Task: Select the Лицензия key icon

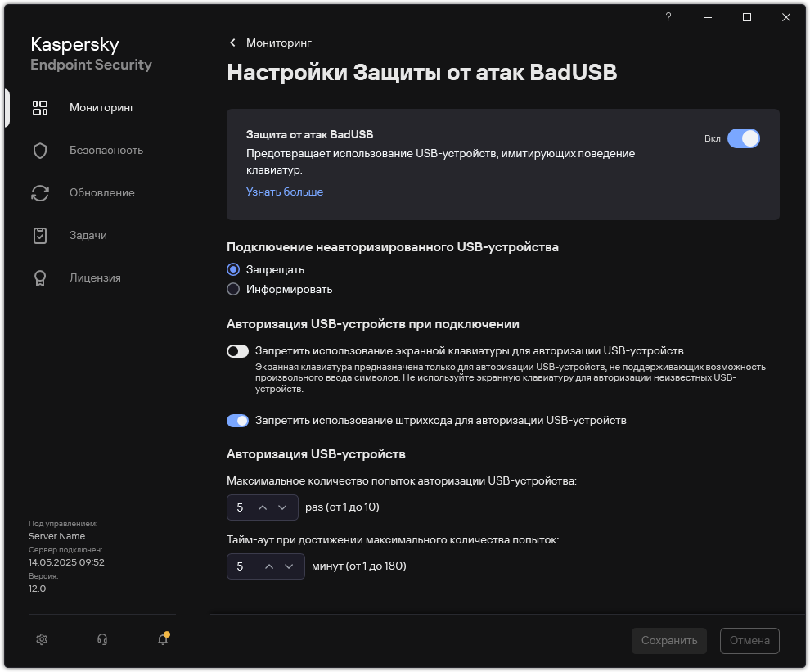Action: click(x=39, y=277)
